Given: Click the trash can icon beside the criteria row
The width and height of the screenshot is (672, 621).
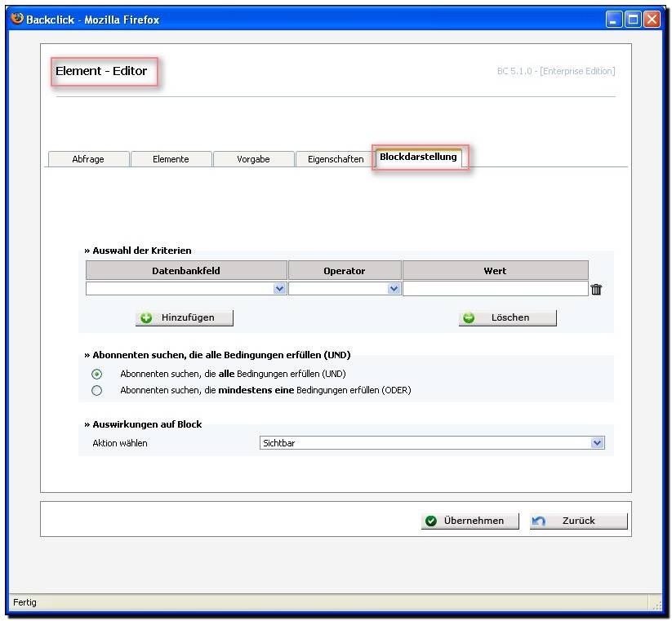Looking at the screenshot, I should (x=596, y=289).
